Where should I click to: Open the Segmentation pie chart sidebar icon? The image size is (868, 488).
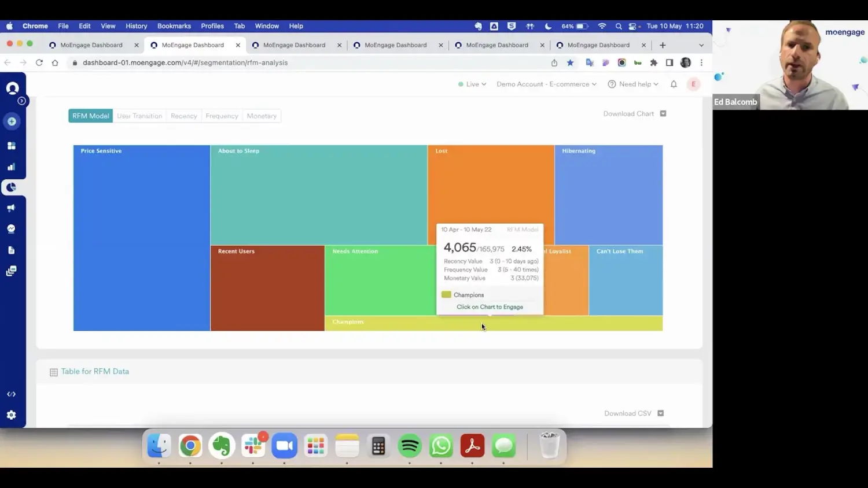(11, 187)
